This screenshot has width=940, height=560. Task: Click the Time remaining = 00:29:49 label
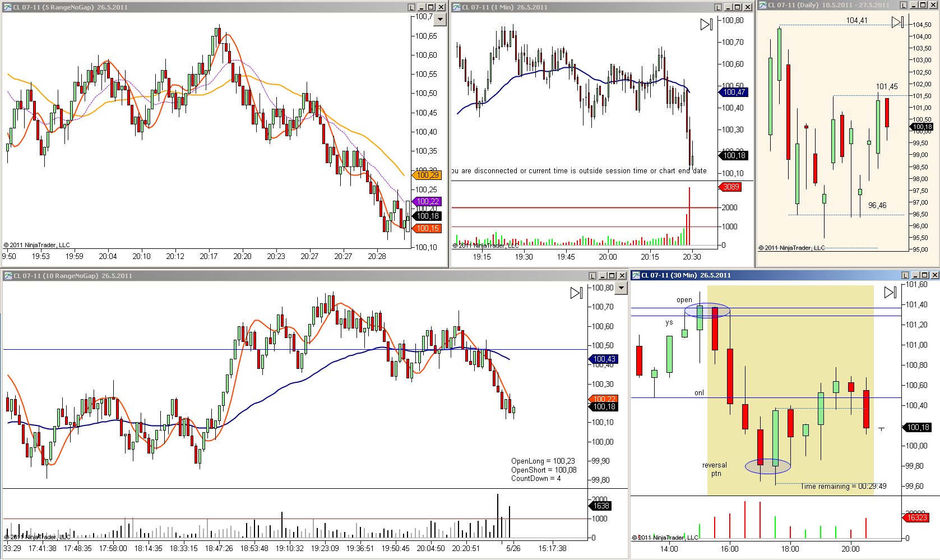[x=843, y=487]
